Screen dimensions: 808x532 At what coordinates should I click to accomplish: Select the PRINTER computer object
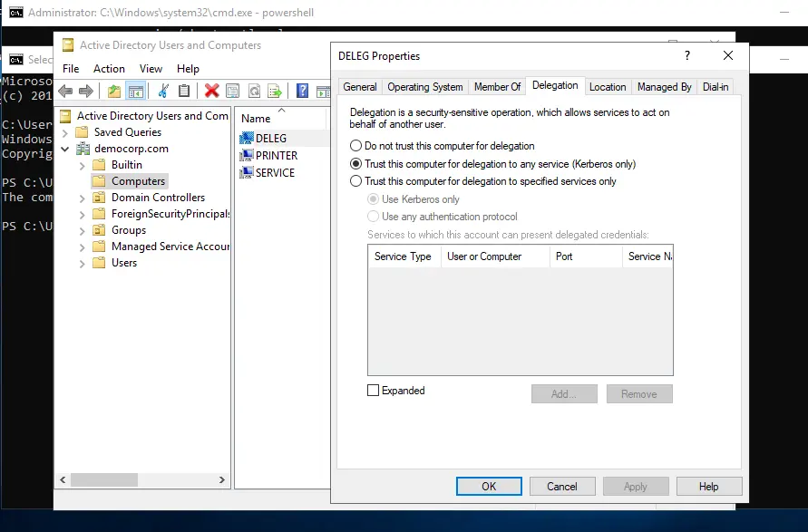pyautogui.click(x=276, y=155)
